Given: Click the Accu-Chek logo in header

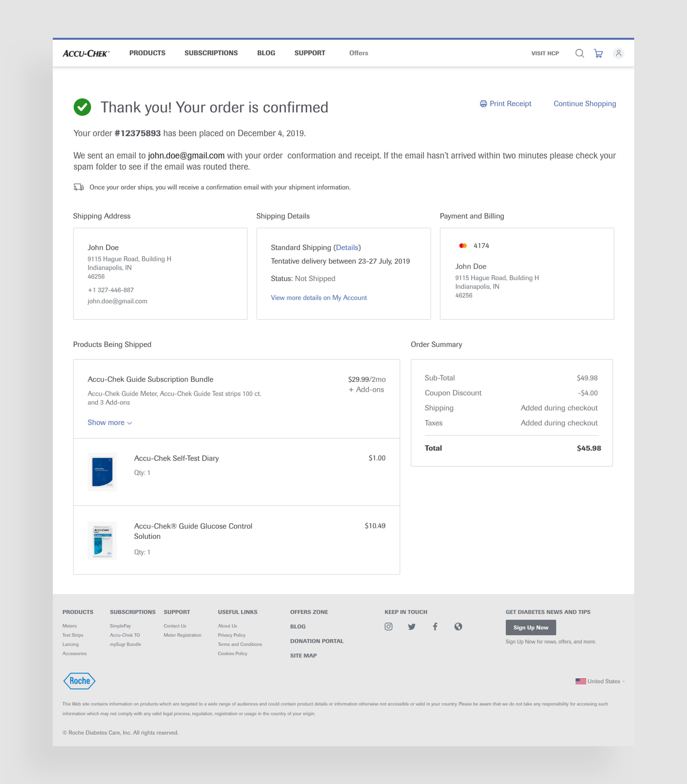Looking at the screenshot, I should (86, 53).
